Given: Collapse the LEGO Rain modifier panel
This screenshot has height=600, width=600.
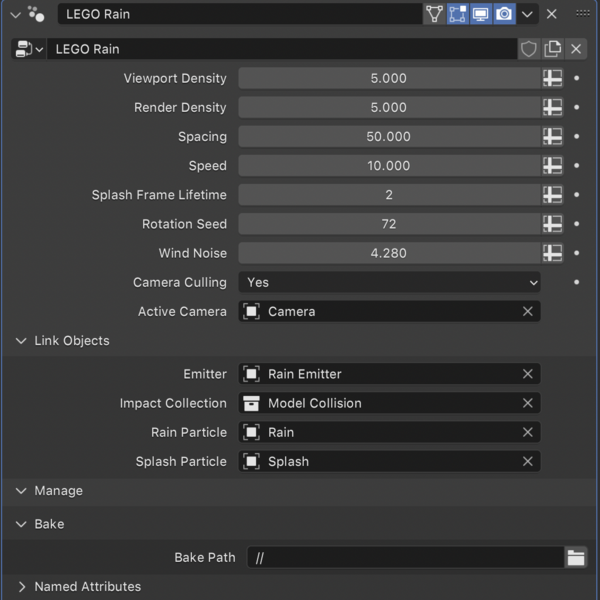Looking at the screenshot, I should [x=16, y=15].
